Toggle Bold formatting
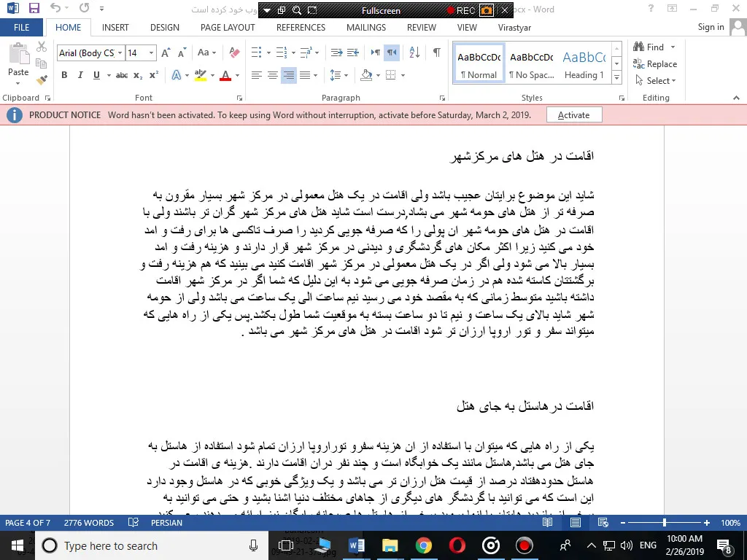Image resolution: width=747 pixels, height=560 pixels. (64, 75)
